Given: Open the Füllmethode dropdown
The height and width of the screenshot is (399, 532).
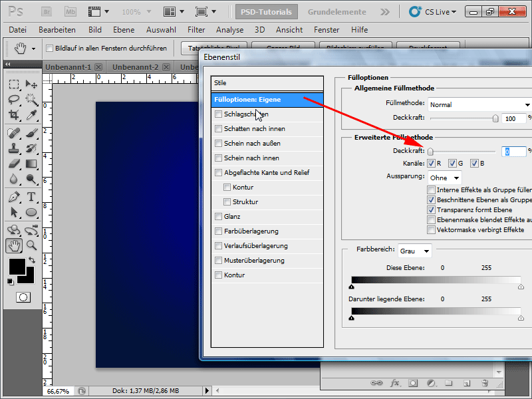Looking at the screenshot, I should pos(479,104).
